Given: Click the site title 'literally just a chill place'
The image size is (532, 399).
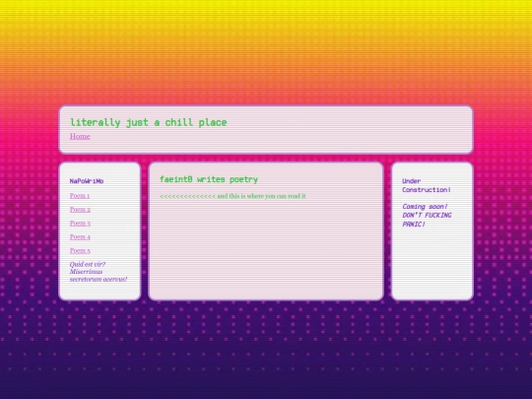Looking at the screenshot, I should [x=148, y=122].
